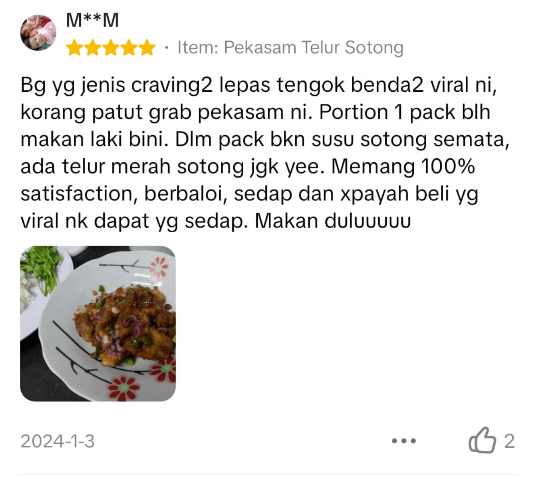The height and width of the screenshot is (477, 539).
Task: Click the first yellow rating star
Action: (74, 48)
